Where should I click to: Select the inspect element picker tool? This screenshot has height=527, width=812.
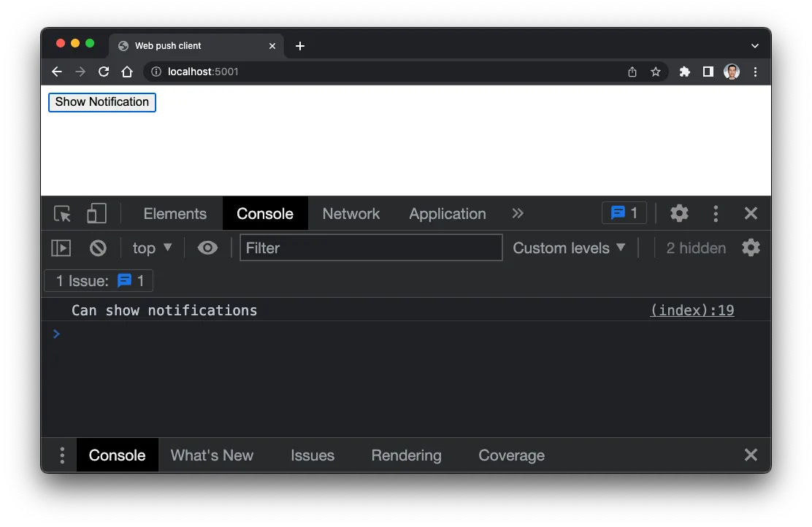click(62, 214)
